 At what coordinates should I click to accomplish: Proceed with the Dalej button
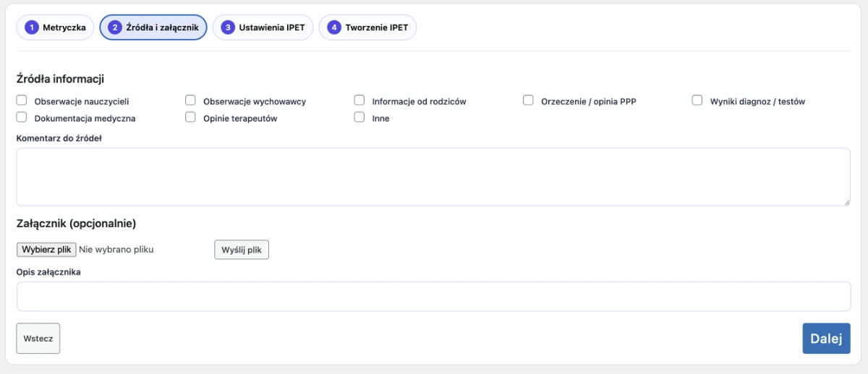(x=826, y=339)
